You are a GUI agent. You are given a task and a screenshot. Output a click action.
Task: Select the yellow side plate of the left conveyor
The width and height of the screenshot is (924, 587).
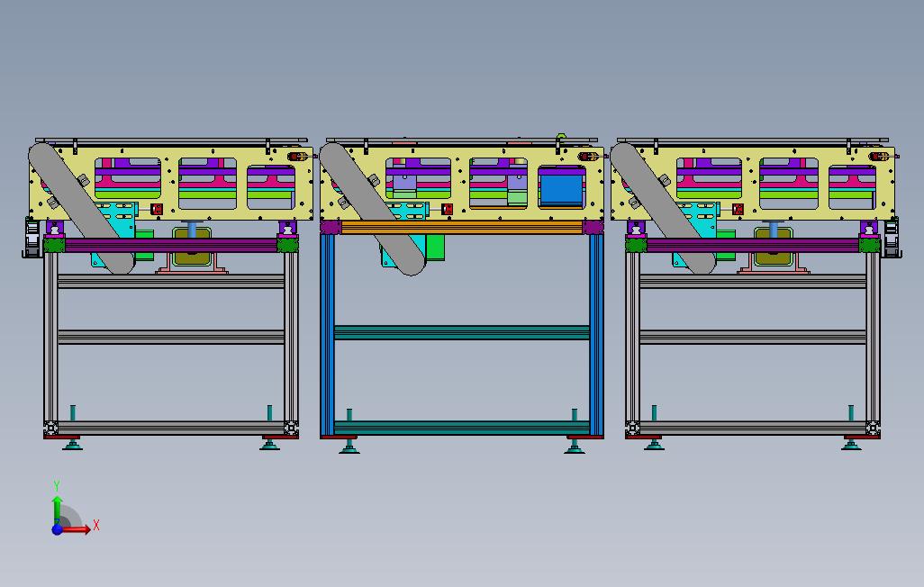[171, 183]
